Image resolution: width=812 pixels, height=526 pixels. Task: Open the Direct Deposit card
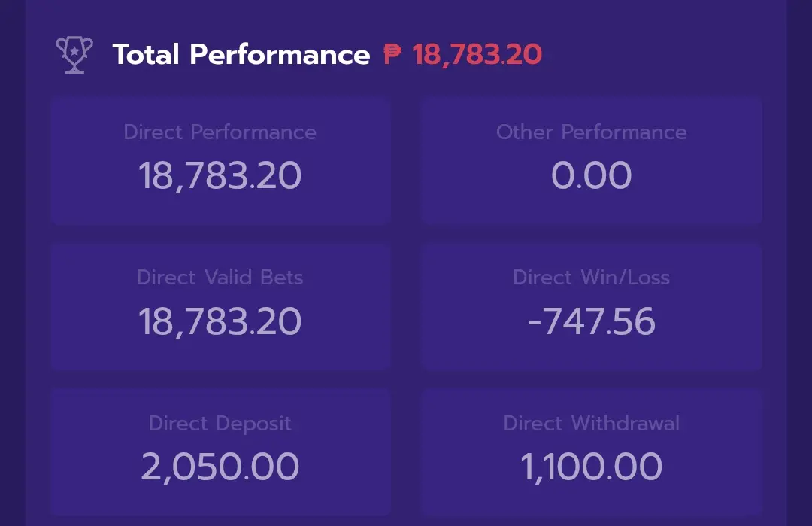[220, 452]
